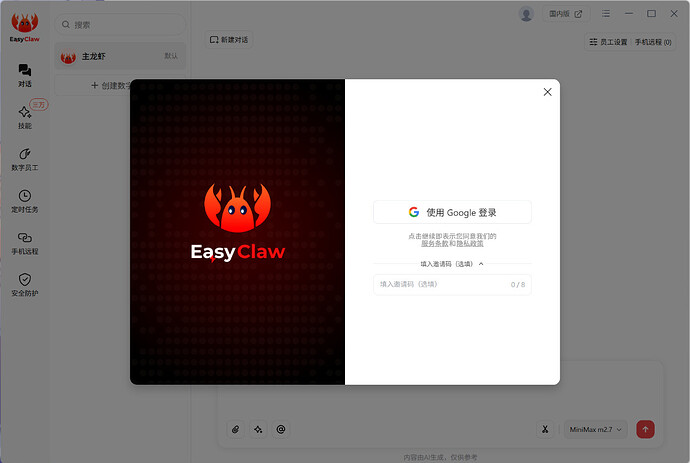Open the user avatar profile icon

(x=526, y=14)
